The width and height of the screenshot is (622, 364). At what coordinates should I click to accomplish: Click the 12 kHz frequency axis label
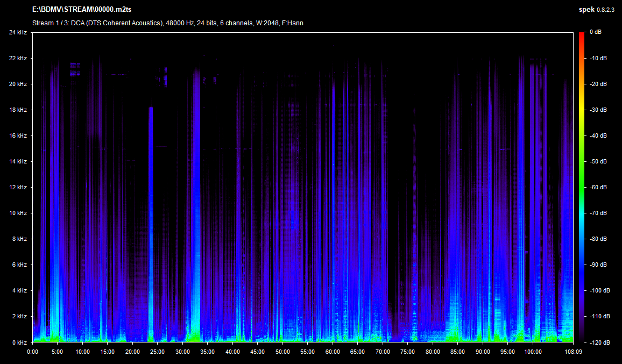(17, 187)
